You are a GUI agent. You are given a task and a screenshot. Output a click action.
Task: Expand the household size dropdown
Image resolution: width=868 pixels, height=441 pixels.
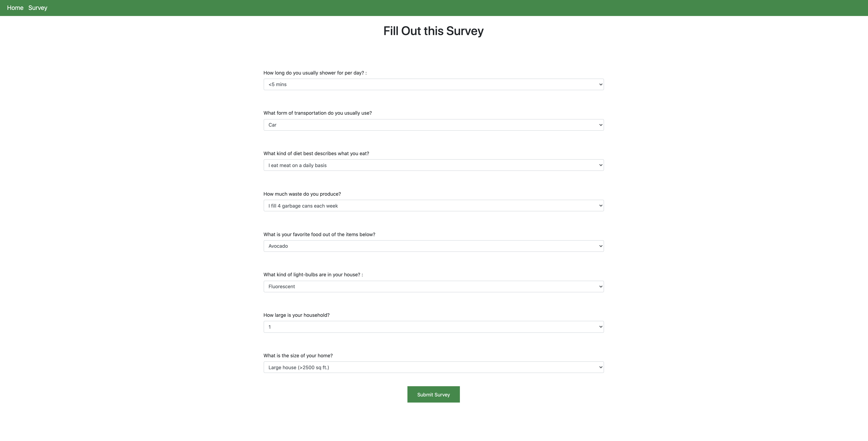pyautogui.click(x=433, y=327)
